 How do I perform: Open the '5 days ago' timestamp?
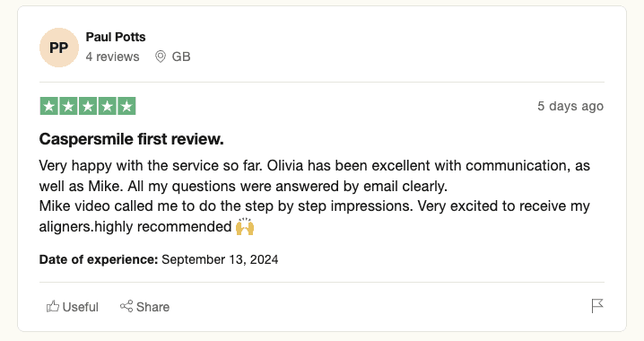(x=570, y=106)
